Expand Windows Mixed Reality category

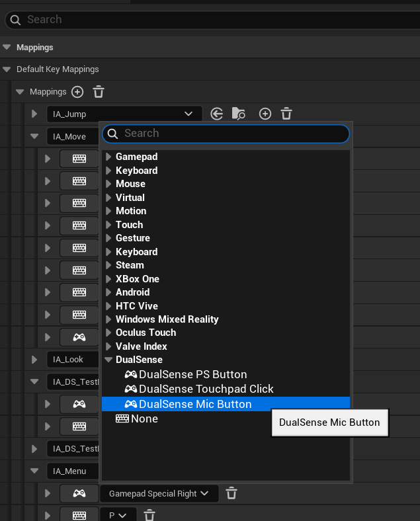(108, 319)
